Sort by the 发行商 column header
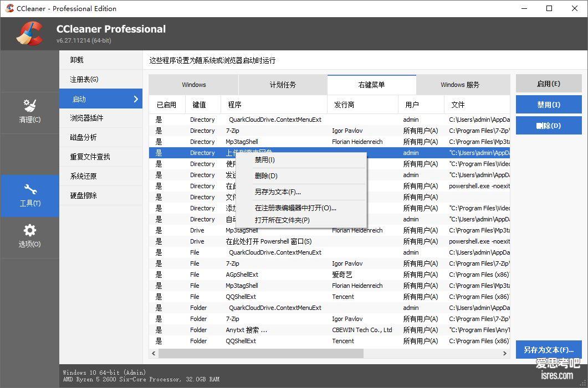The height and width of the screenshot is (388, 588). (x=362, y=105)
